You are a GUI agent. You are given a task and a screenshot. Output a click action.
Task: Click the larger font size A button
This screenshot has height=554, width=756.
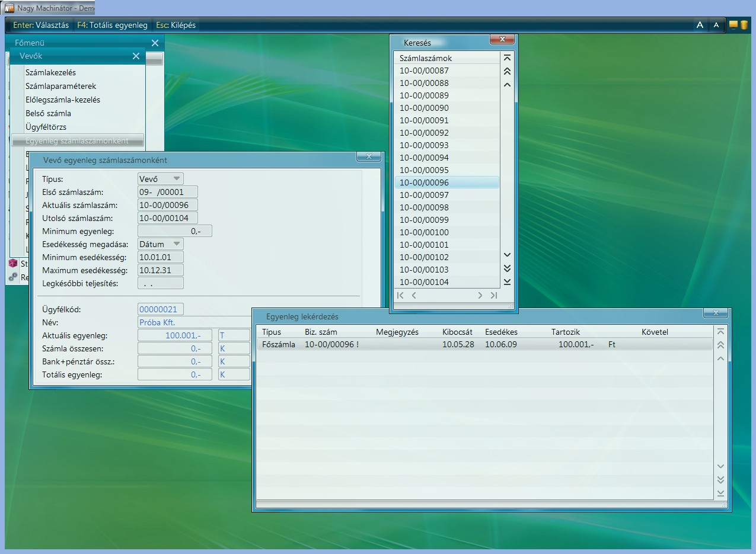pyautogui.click(x=700, y=25)
